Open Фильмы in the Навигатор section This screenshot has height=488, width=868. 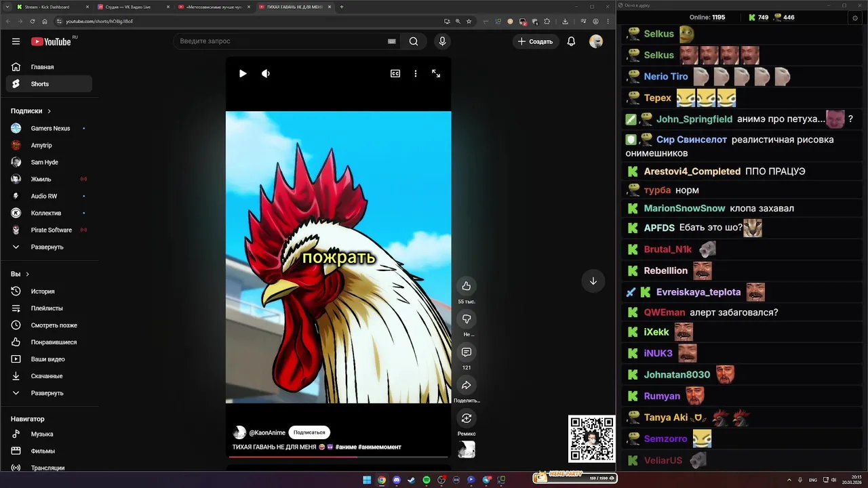49,451
